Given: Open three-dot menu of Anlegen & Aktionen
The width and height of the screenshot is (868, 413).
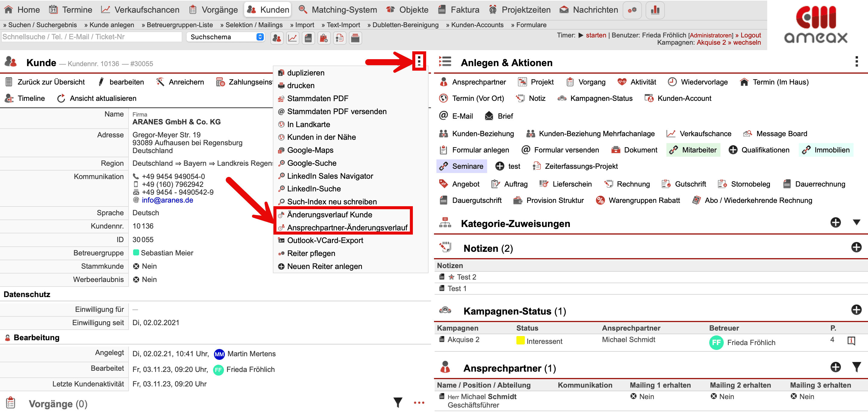Looking at the screenshot, I should point(856,62).
